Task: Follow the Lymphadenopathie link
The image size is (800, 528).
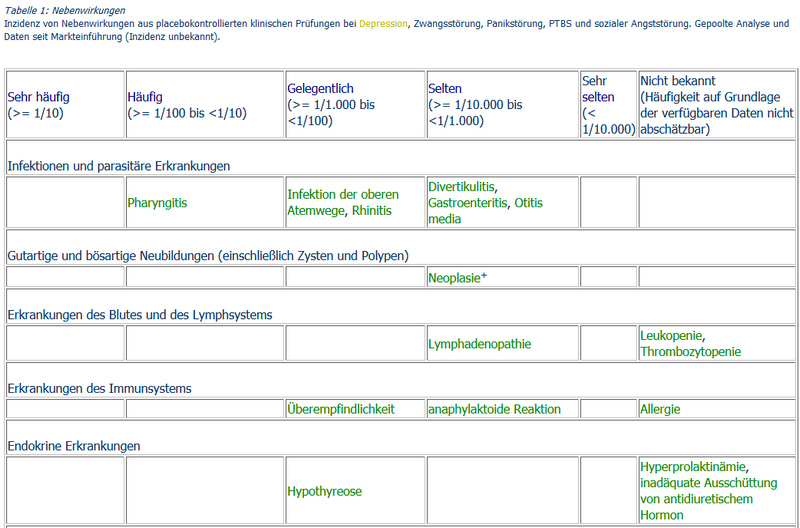Action: 480,344
